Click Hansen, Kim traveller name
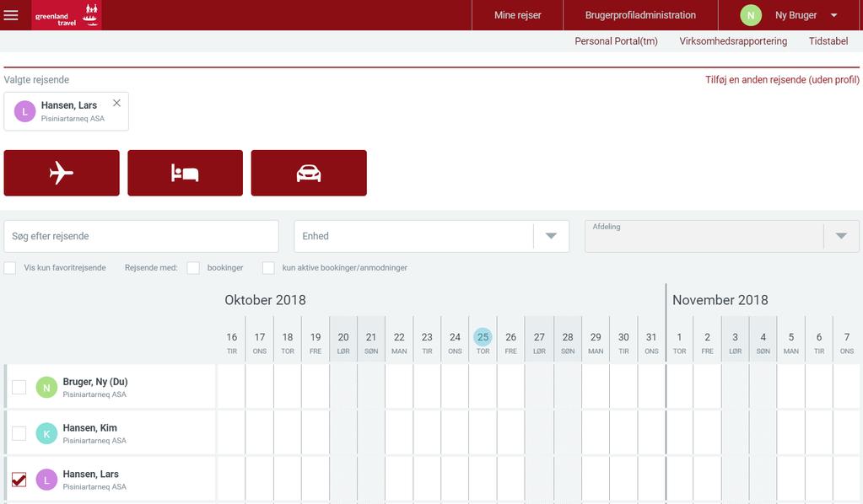Image resolution: width=863 pixels, height=504 pixels. point(89,427)
